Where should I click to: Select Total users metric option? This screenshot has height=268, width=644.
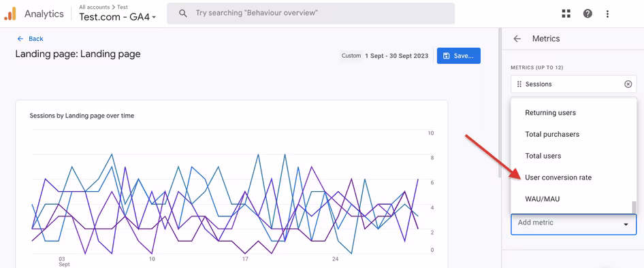pos(543,156)
